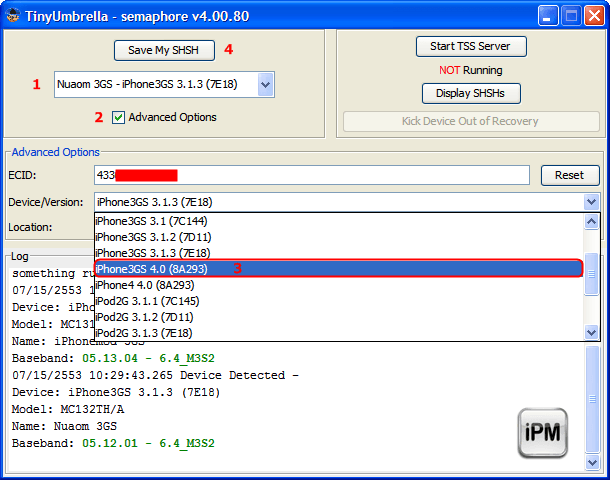Pick iPod2G 3.1.1 (7C145) option
Image resolution: width=610 pixels, height=480 pixels.
(338, 301)
